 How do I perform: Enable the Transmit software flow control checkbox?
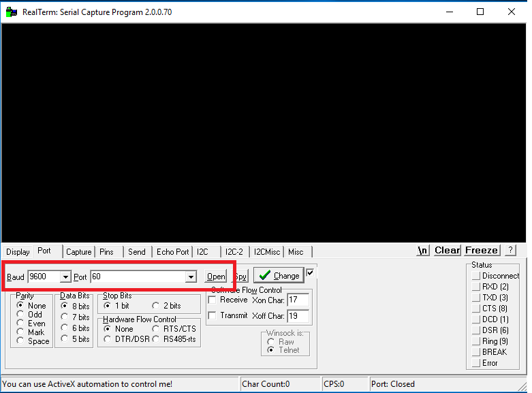click(x=213, y=315)
